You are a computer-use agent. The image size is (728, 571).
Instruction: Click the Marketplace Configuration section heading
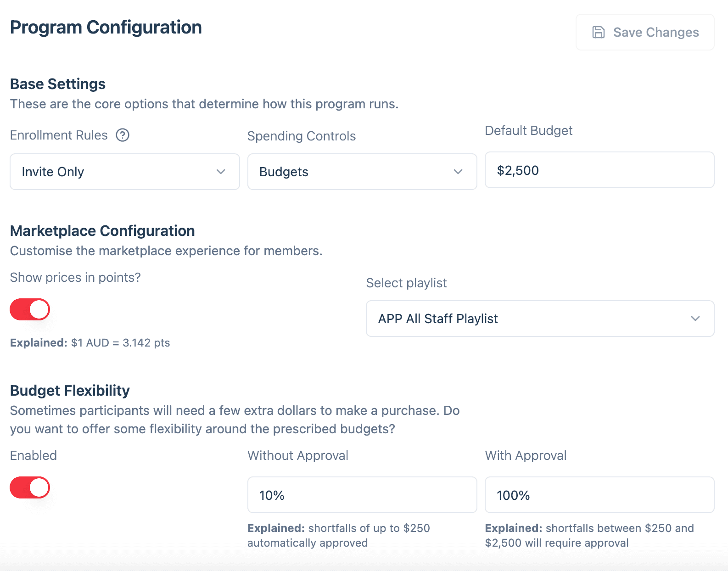[x=102, y=231]
